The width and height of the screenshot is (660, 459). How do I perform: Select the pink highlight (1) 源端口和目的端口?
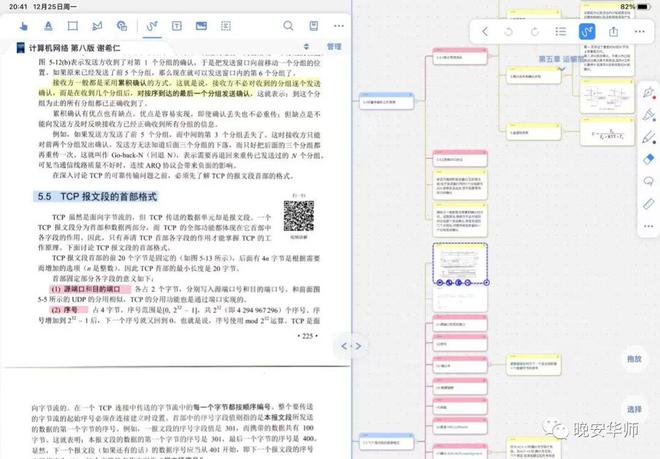coord(90,289)
